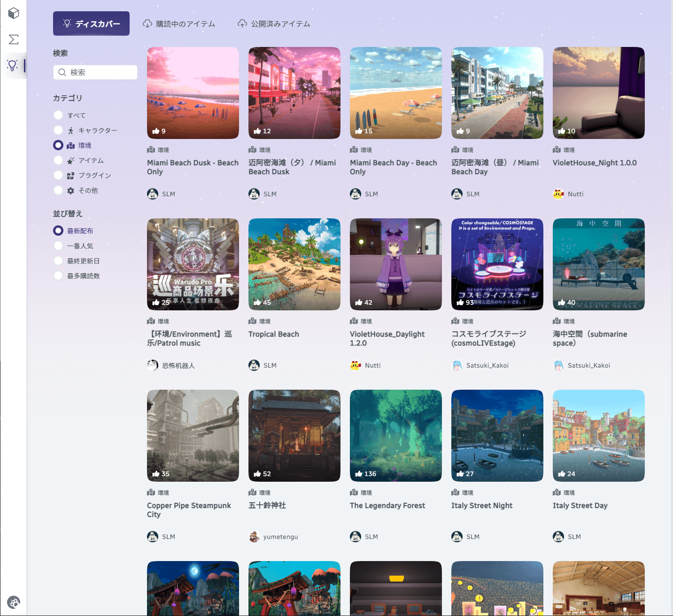Image resolution: width=673 pixels, height=616 pixels.
Task: Sort by 最終更新日 radio button
Action: 58,261
